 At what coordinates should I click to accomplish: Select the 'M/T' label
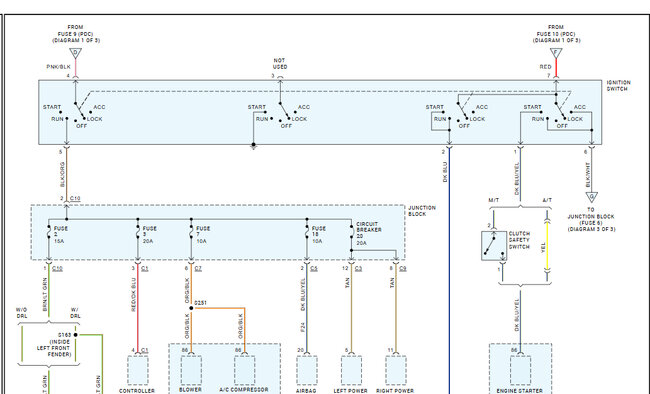pos(493,200)
